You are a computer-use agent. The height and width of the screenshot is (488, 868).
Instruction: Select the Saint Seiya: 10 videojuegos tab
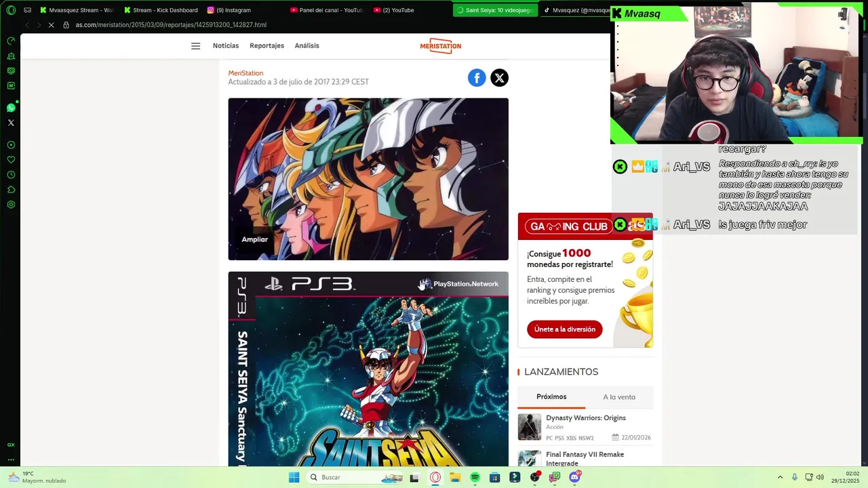495,10
